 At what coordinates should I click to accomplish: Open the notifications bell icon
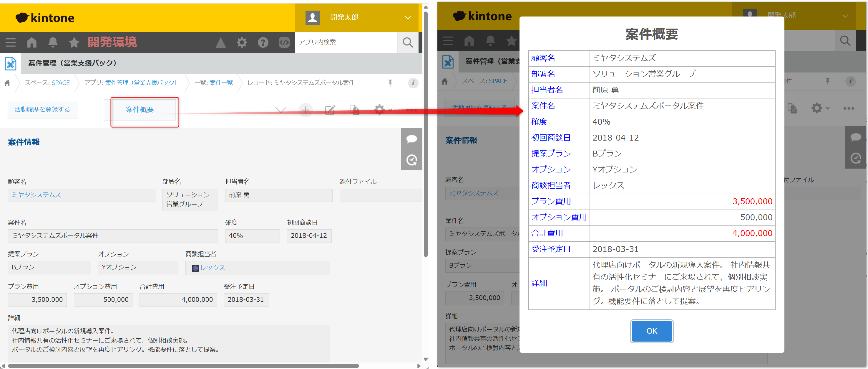(53, 42)
